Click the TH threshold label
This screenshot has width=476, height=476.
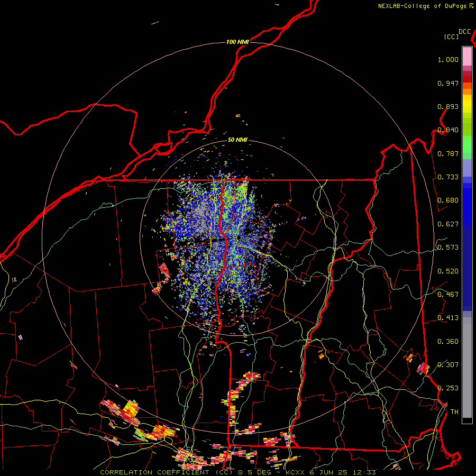pos(454,412)
